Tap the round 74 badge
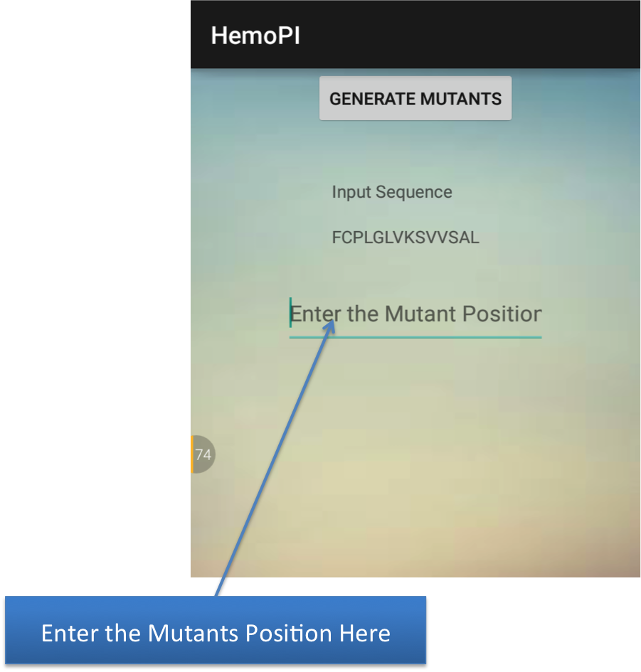The width and height of the screenshot is (641, 672). click(203, 454)
